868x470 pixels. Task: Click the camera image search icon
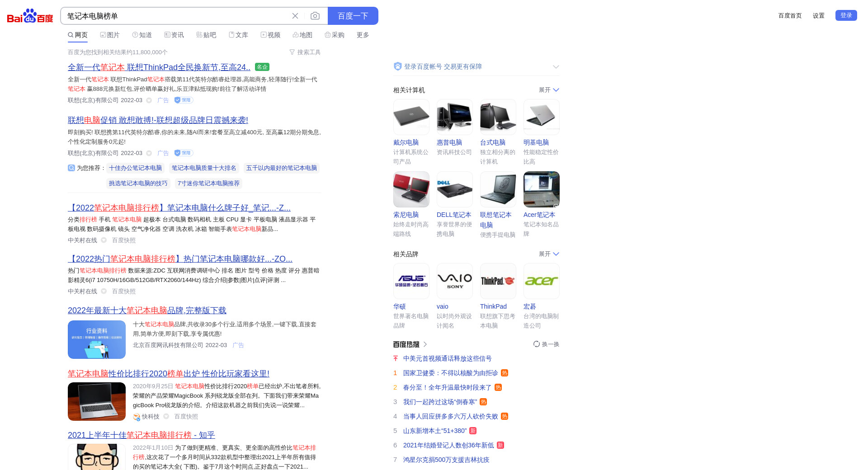(x=315, y=16)
